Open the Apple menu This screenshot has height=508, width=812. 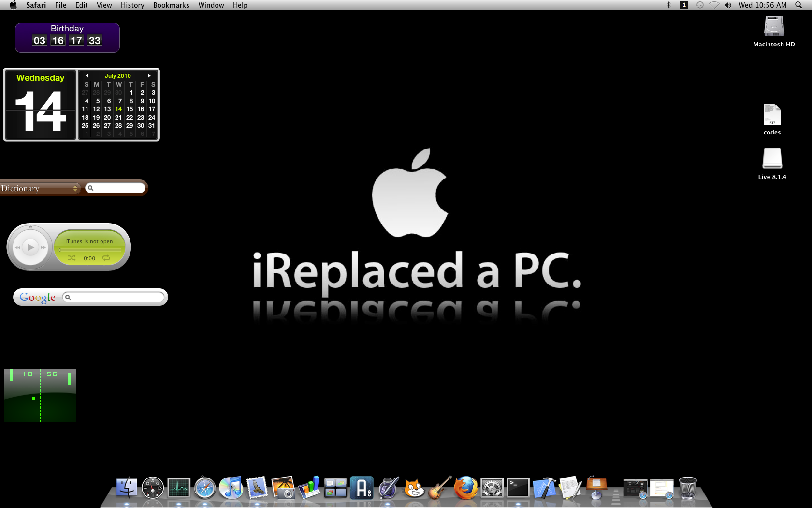click(13, 5)
